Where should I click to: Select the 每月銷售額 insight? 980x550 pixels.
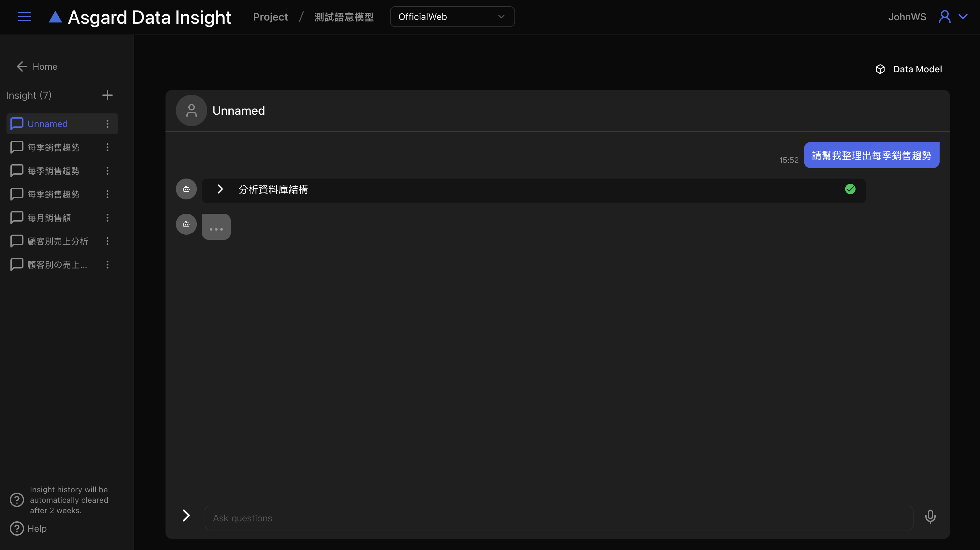(49, 218)
